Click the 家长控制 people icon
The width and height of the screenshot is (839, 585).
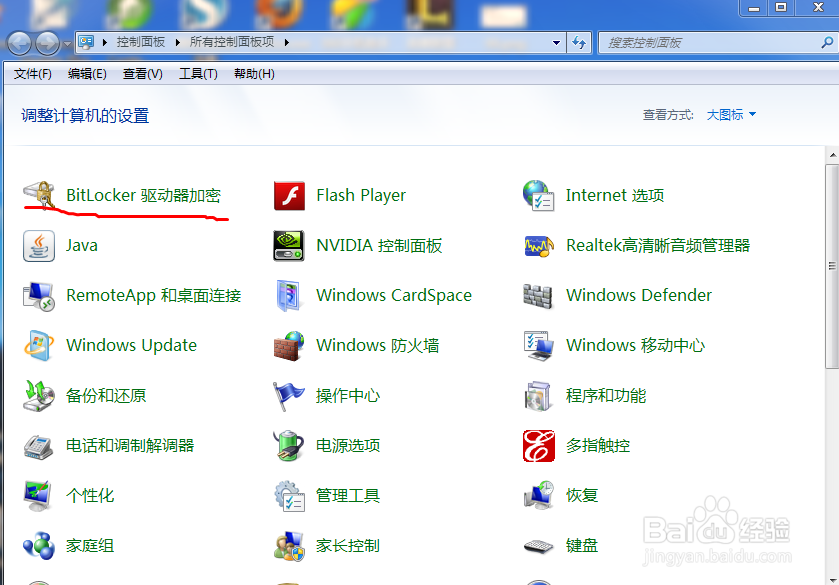point(289,546)
